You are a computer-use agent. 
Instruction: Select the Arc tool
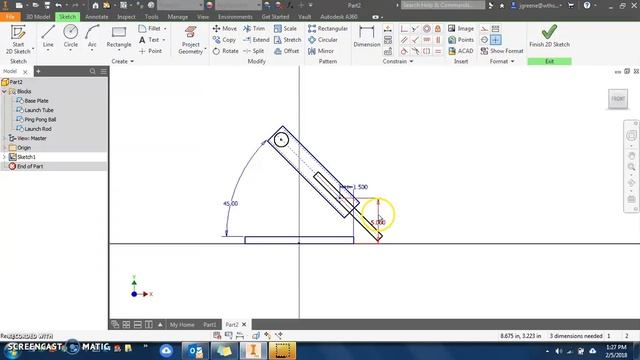pos(92,36)
